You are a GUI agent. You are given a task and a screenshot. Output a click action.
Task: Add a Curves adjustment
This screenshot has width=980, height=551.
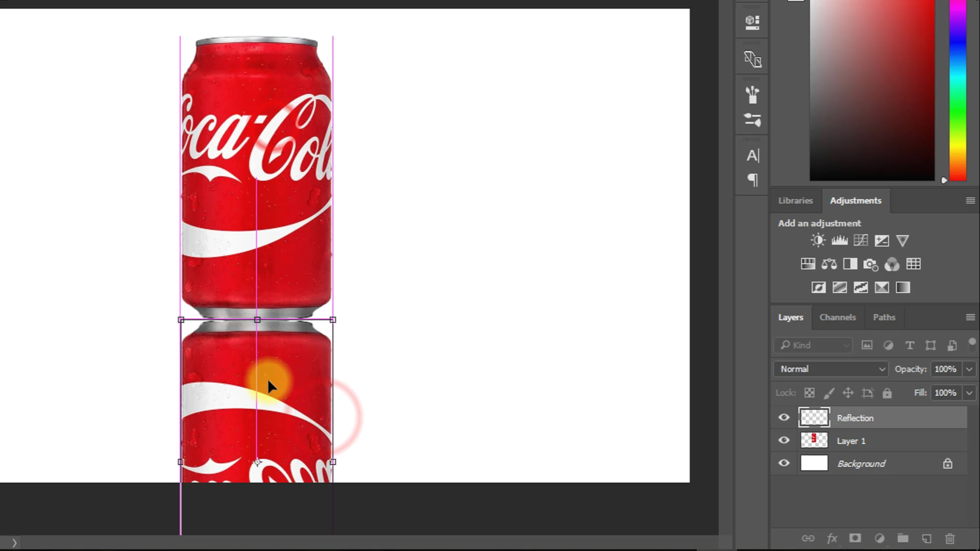click(861, 240)
